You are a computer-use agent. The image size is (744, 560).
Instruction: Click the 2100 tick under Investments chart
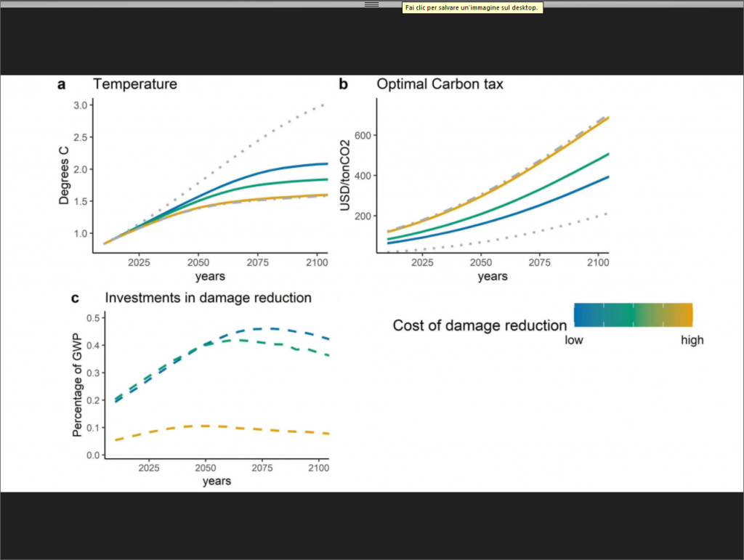coord(318,467)
